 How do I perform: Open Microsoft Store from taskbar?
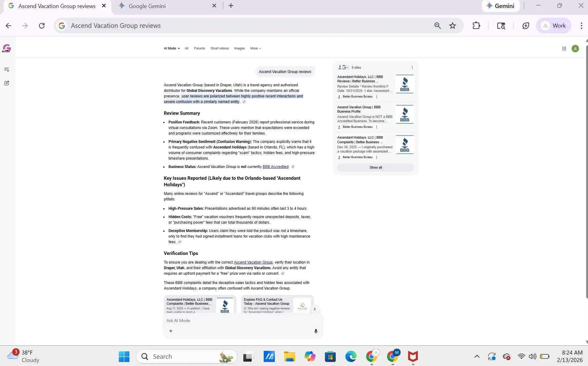(330, 357)
